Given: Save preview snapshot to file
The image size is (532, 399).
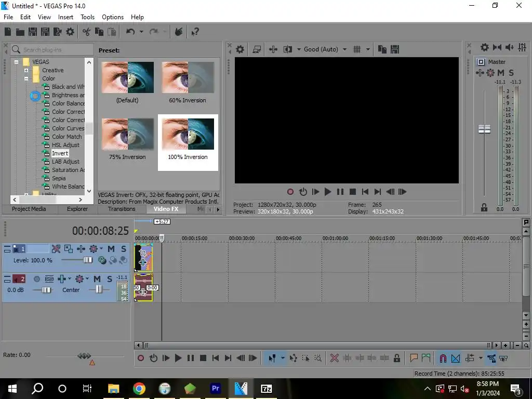Looking at the screenshot, I should coord(395,49).
